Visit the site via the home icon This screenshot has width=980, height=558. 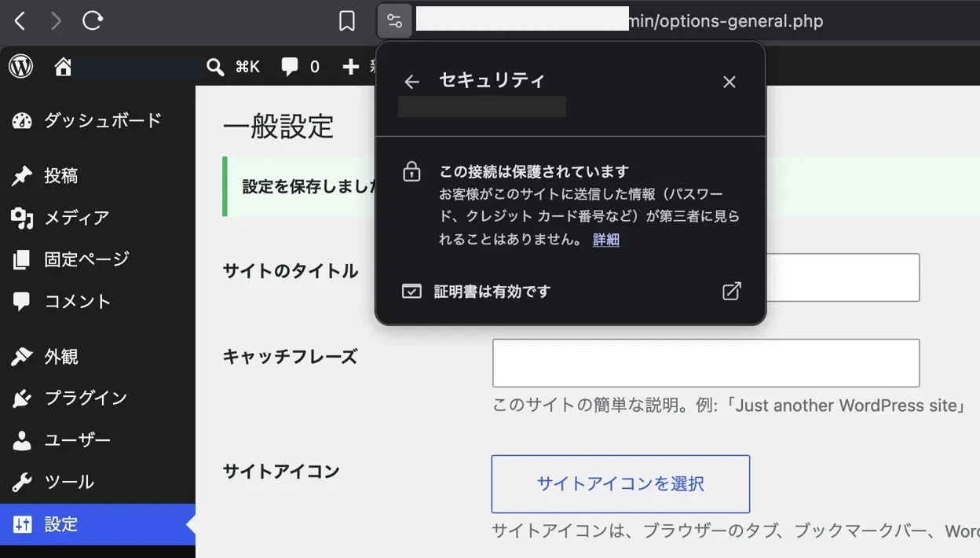63,67
